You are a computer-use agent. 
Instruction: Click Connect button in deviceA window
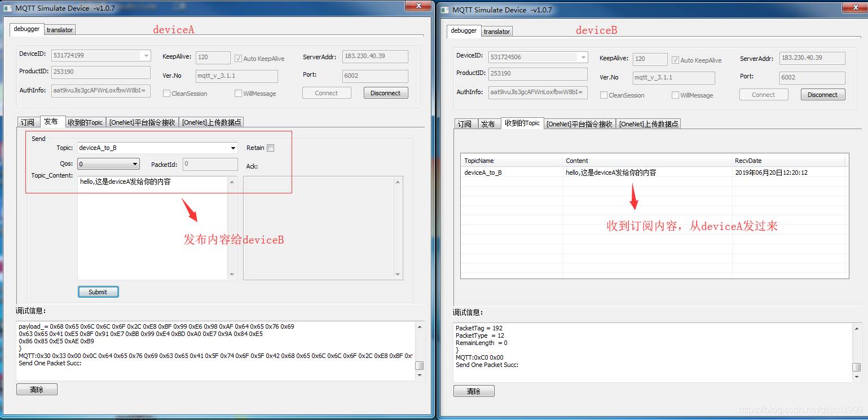[327, 93]
